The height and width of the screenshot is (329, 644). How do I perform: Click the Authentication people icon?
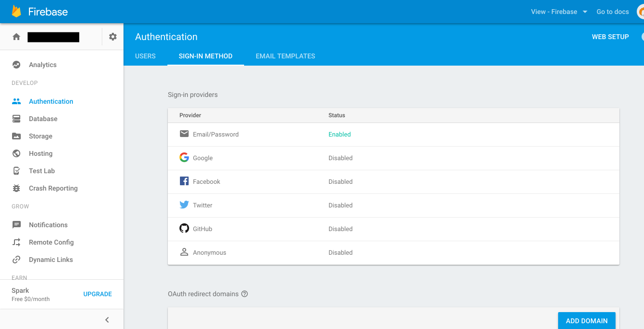coord(16,101)
